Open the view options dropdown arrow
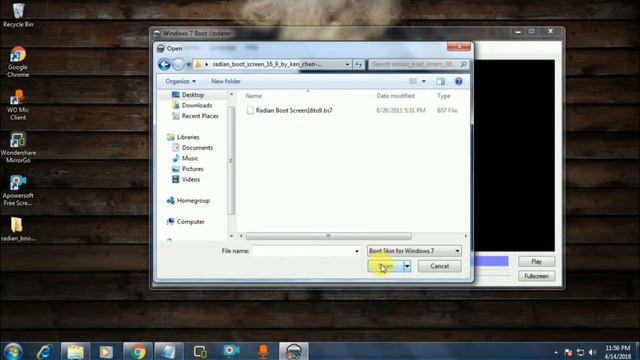 pos(424,81)
